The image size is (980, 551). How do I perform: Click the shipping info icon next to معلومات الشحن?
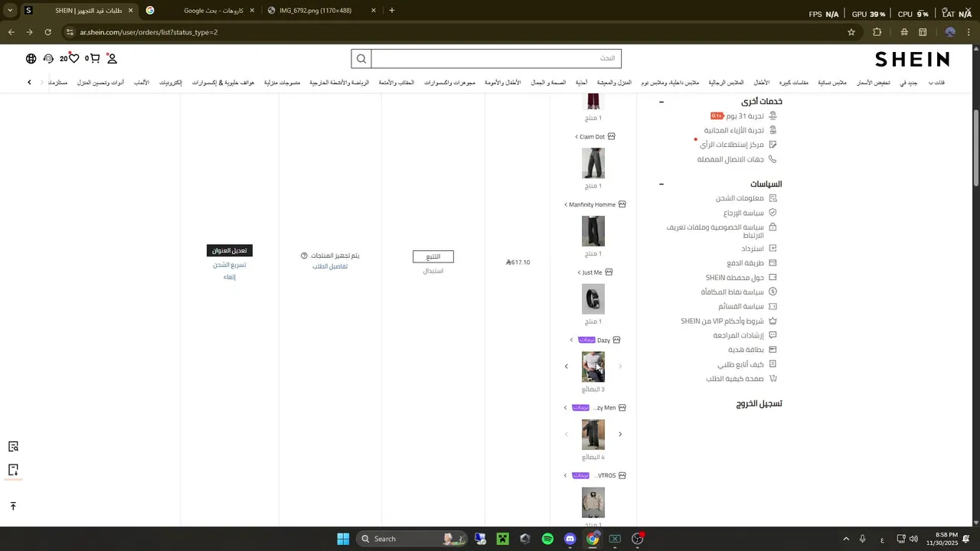point(773,198)
